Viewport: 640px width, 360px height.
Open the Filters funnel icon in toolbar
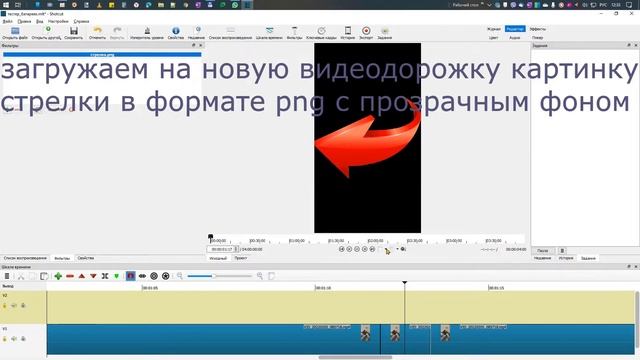(294, 31)
